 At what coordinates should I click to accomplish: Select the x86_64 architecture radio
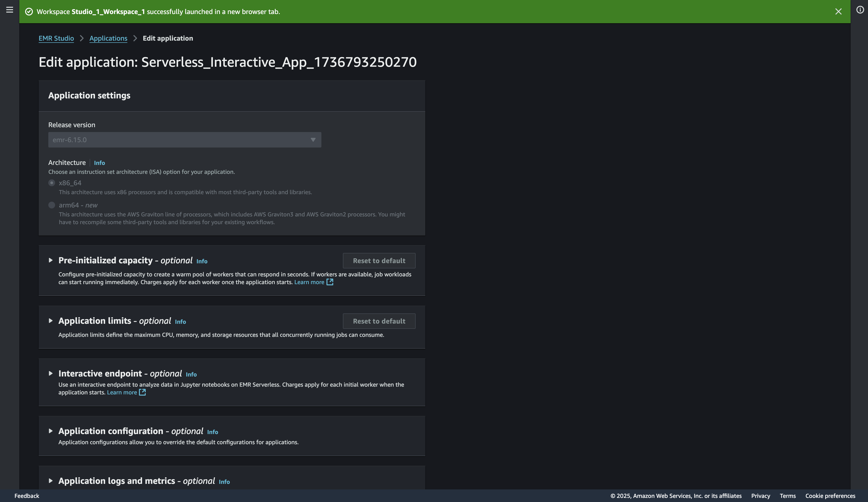pyautogui.click(x=52, y=183)
